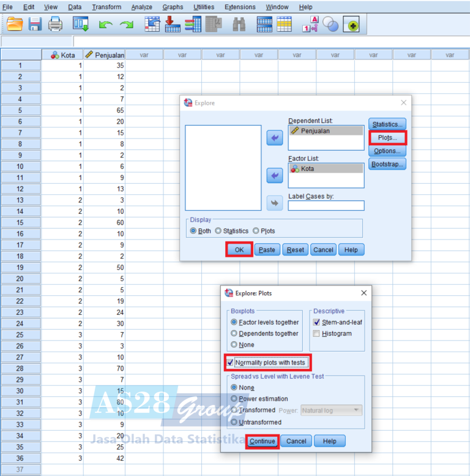
Task: Open the Power Natural log dropdown
Action: point(330,410)
